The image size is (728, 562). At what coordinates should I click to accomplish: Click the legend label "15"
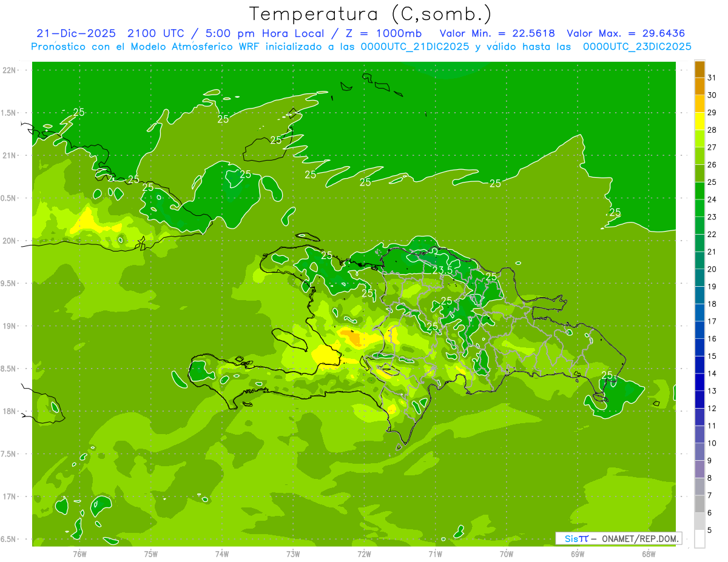tap(712, 356)
